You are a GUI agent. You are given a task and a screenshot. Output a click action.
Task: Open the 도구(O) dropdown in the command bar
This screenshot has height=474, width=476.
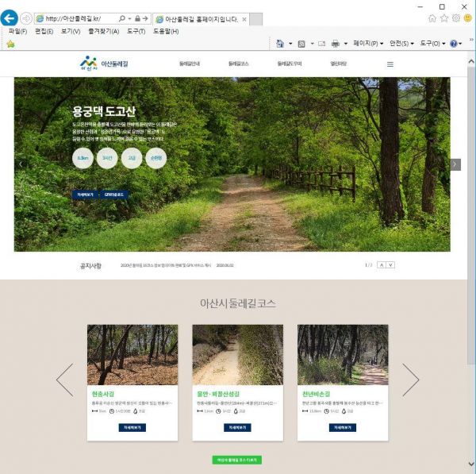tap(432, 44)
